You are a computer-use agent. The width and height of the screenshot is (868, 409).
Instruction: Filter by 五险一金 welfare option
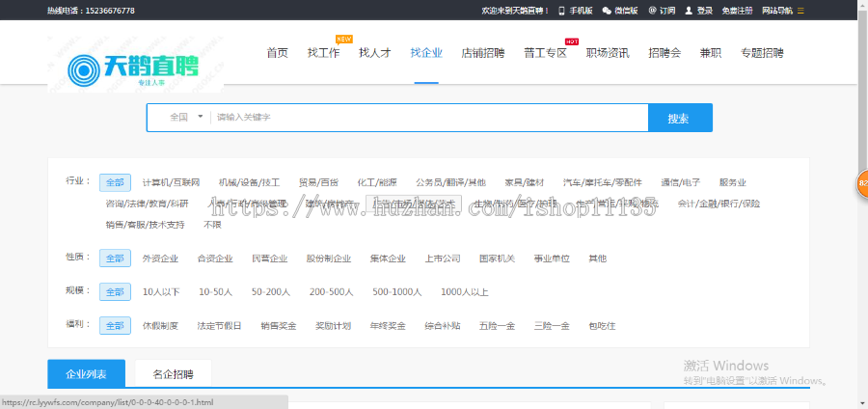tap(496, 325)
